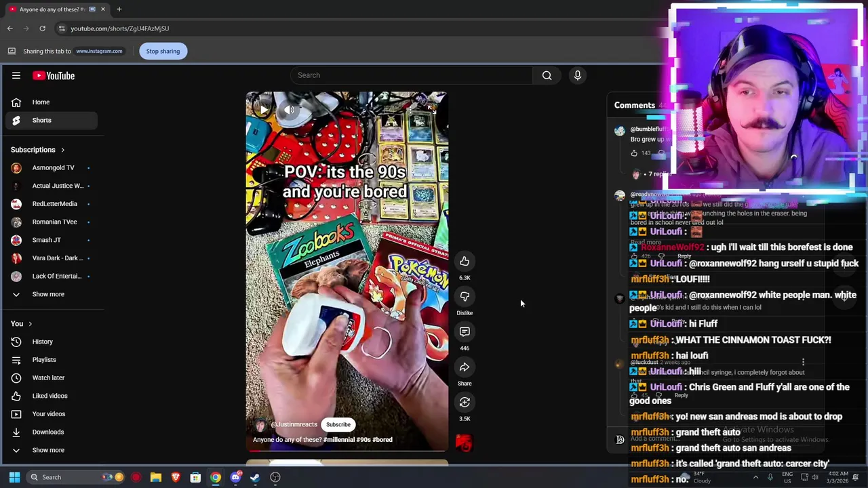Expand Show more under the You section
The width and height of the screenshot is (868, 488).
click(x=52, y=450)
